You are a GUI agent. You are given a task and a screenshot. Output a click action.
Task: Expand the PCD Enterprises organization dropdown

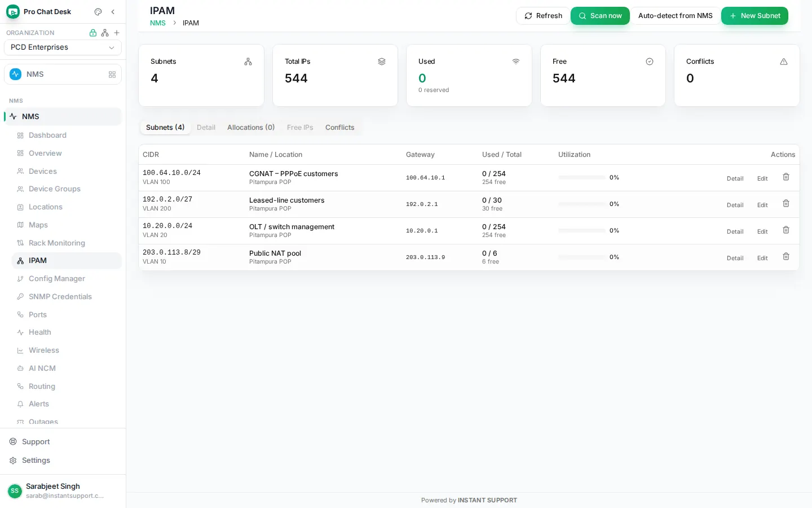(x=63, y=47)
